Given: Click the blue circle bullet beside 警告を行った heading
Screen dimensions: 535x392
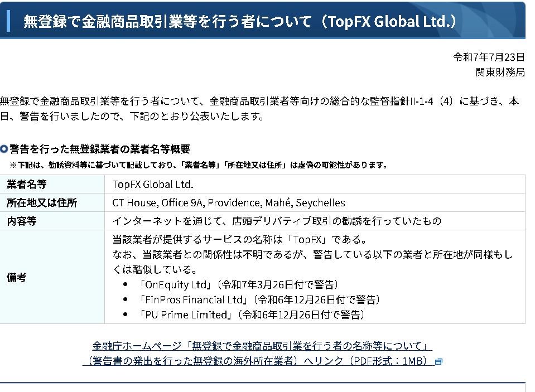Looking at the screenshot, I should pyautogui.click(x=4, y=149).
